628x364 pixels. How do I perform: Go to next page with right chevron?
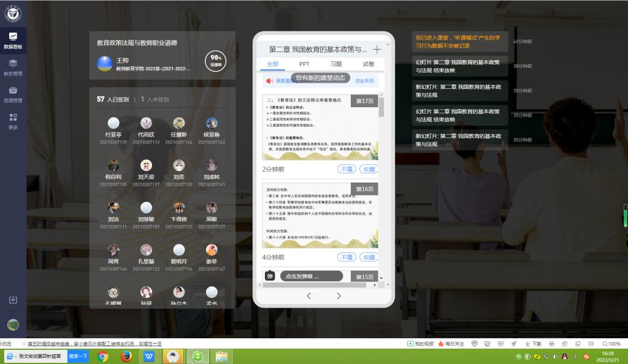[339, 296]
